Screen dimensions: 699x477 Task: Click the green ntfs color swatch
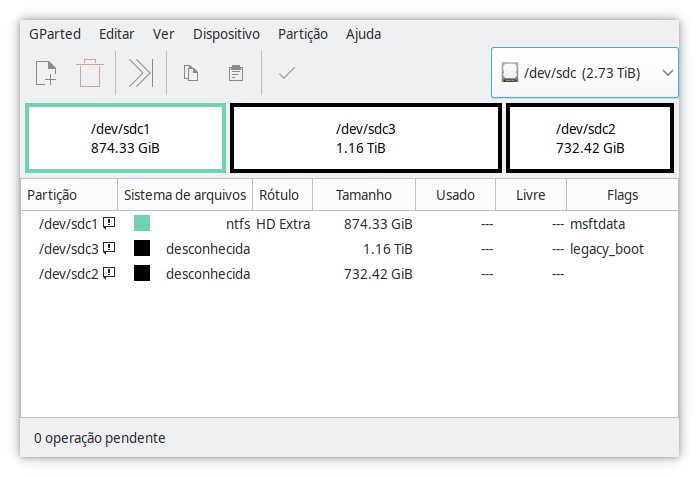point(142,223)
